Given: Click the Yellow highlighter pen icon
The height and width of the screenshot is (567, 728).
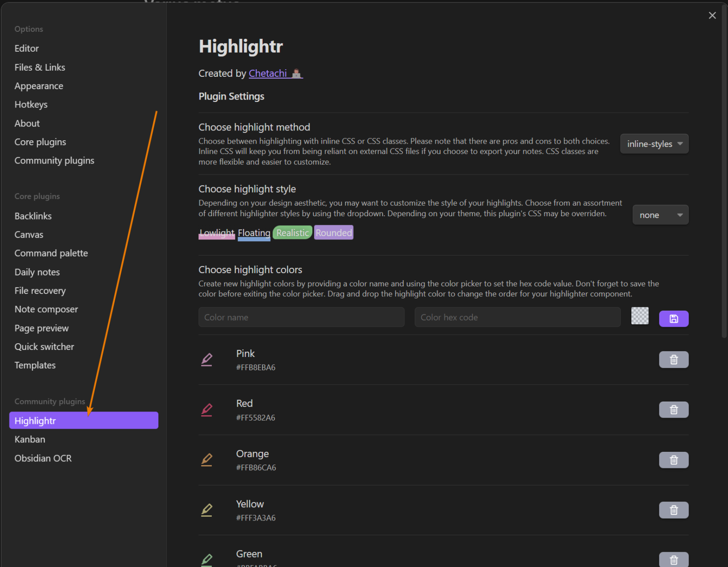Looking at the screenshot, I should coord(207,510).
